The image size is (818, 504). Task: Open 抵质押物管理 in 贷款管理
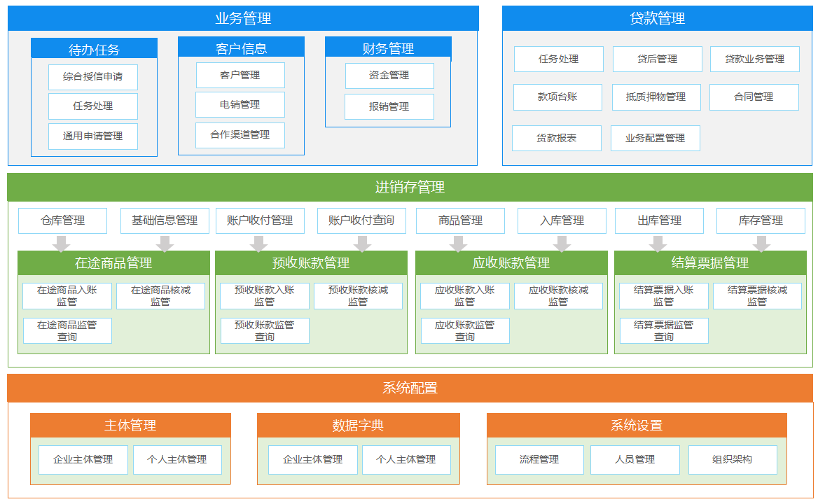click(x=656, y=97)
